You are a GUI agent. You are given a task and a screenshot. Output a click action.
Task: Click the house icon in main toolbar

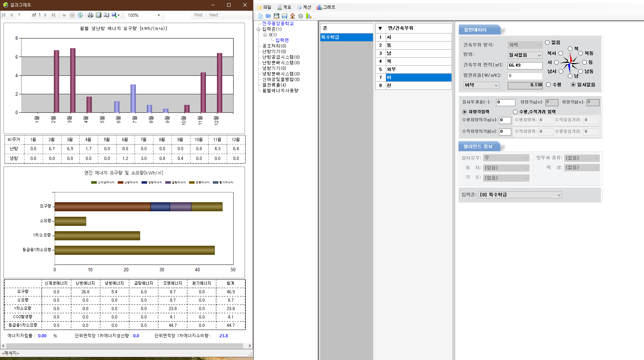click(x=292, y=16)
